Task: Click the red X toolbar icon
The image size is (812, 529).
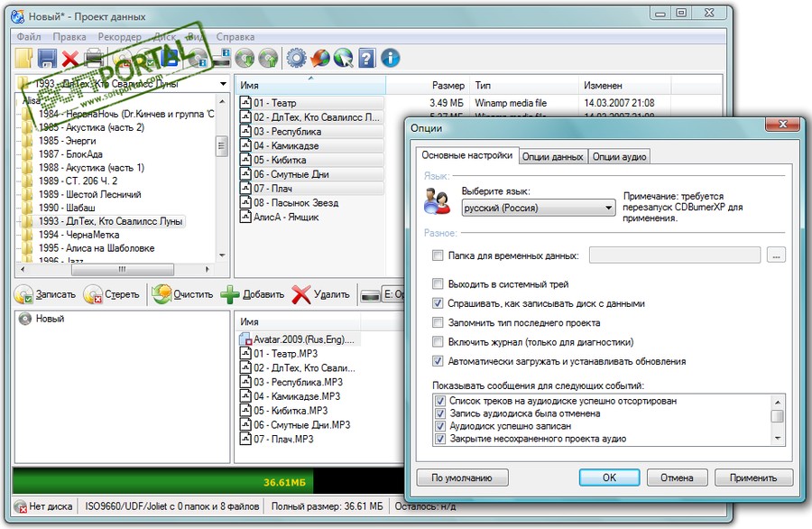Action: coord(69,59)
